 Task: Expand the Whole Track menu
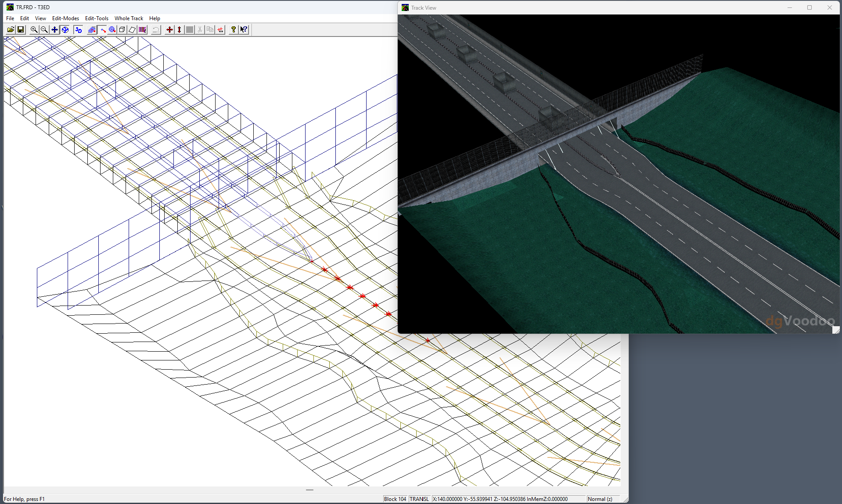coord(129,18)
